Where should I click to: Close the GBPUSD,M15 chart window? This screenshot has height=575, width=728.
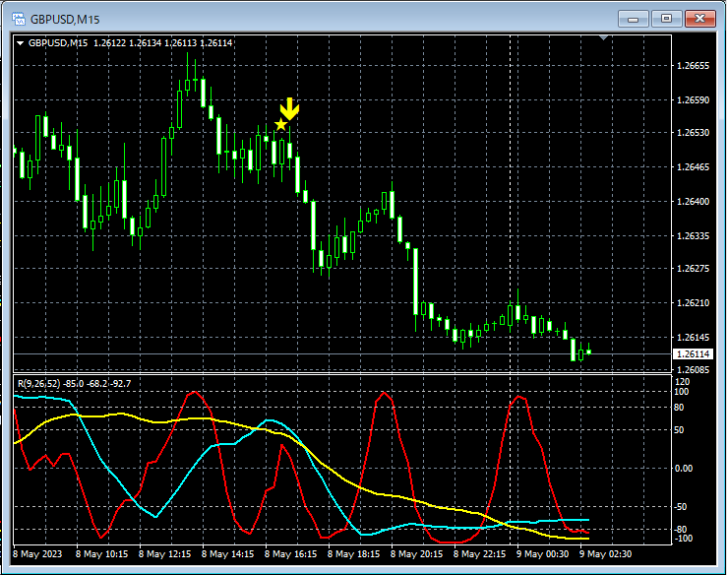click(x=700, y=19)
